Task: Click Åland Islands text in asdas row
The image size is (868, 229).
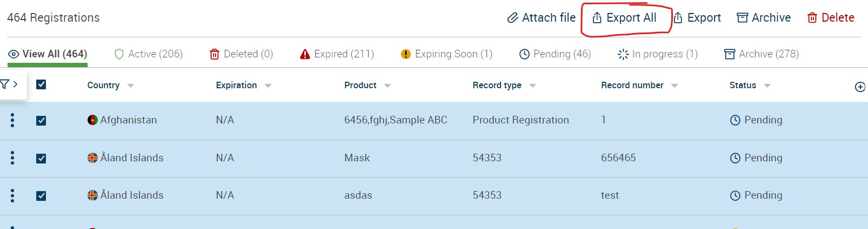Action: pos(132,195)
